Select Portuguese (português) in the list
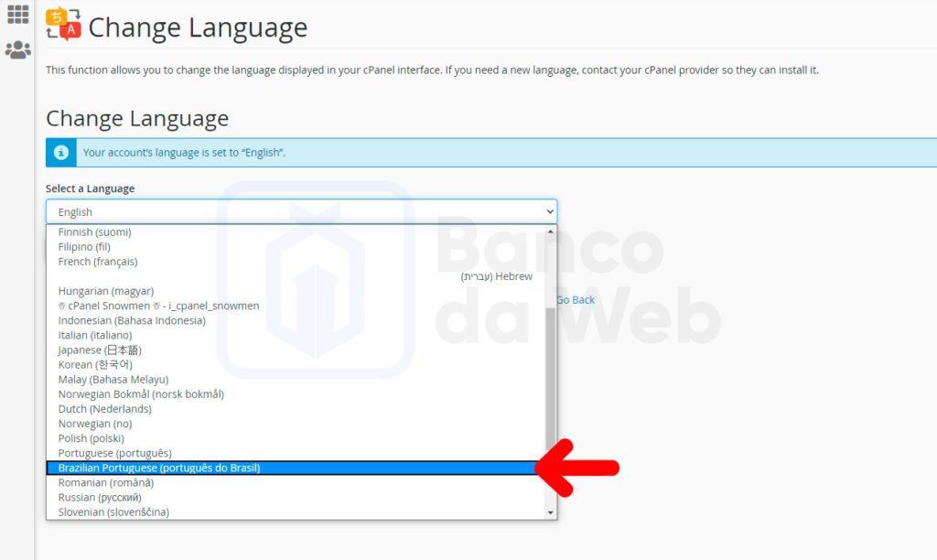 (x=114, y=453)
